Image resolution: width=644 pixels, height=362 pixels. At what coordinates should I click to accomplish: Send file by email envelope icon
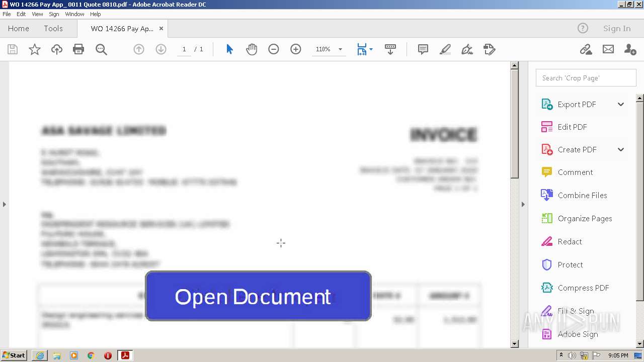click(608, 49)
